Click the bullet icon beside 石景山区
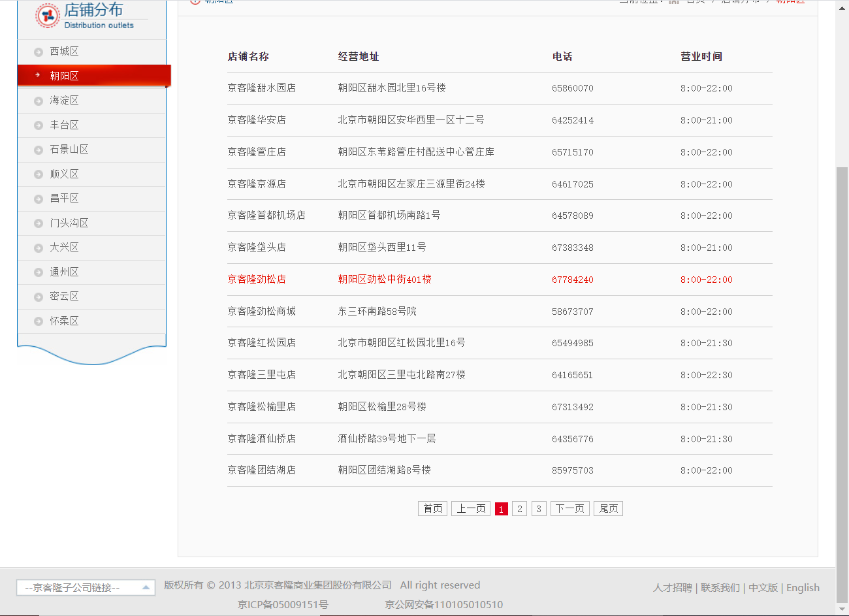This screenshot has width=849, height=616. pyautogui.click(x=39, y=150)
